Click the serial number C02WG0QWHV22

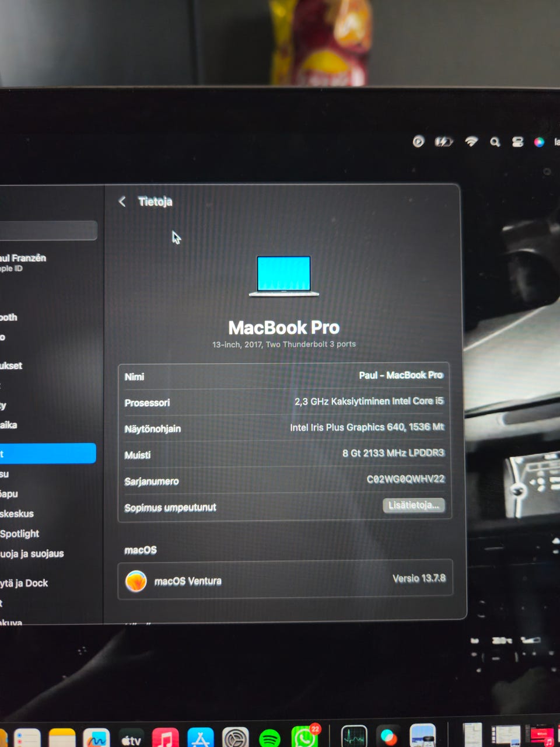click(405, 479)
